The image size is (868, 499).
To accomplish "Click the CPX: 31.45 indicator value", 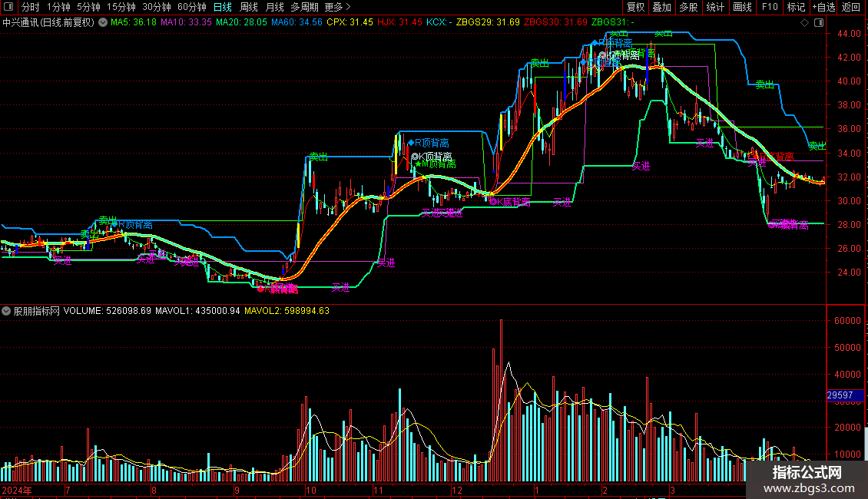I will (x=350, y=22).
